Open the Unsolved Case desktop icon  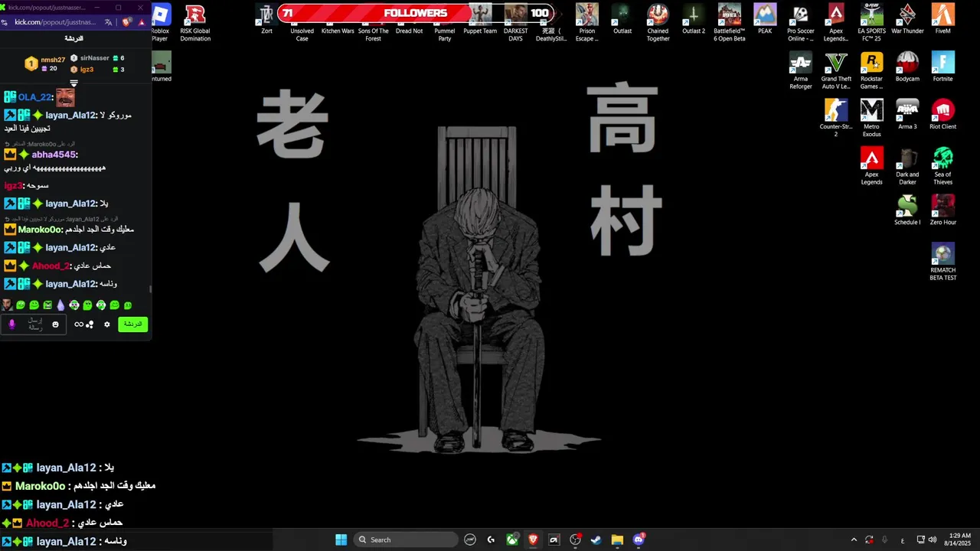click(302, 22)
